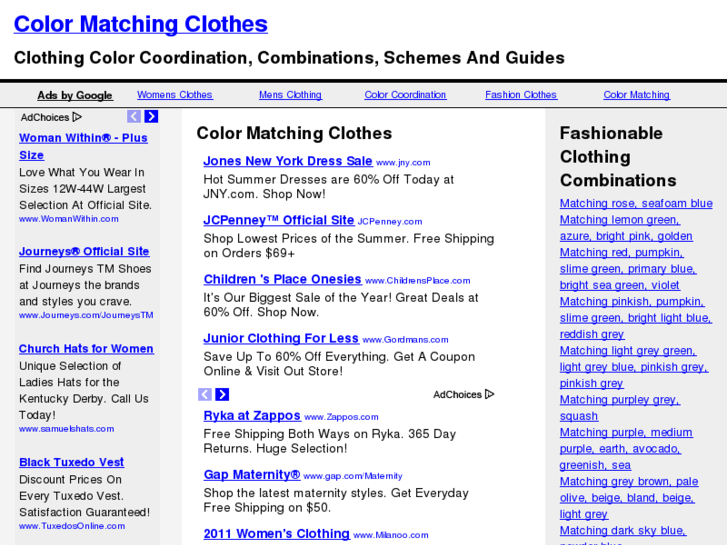727x545 pixels.
Task: Click next arrow in center ad block
Action: tap(222, 394)
